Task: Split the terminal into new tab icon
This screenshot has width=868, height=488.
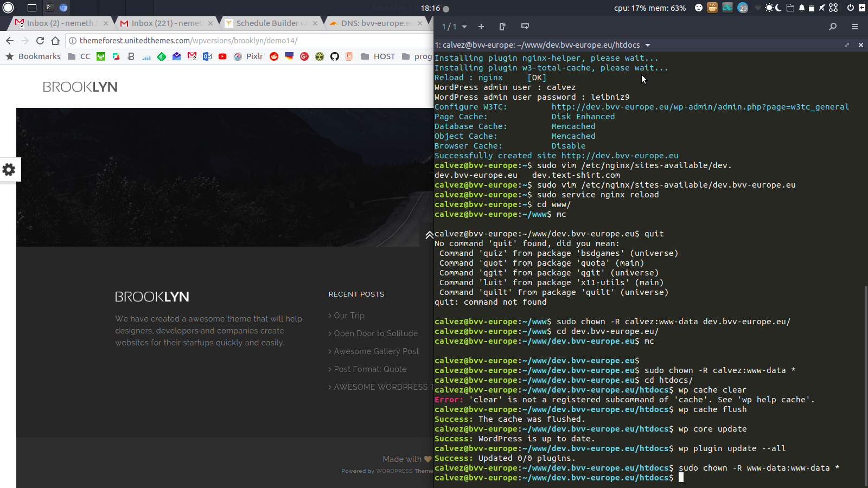Action: pos(502,27)
